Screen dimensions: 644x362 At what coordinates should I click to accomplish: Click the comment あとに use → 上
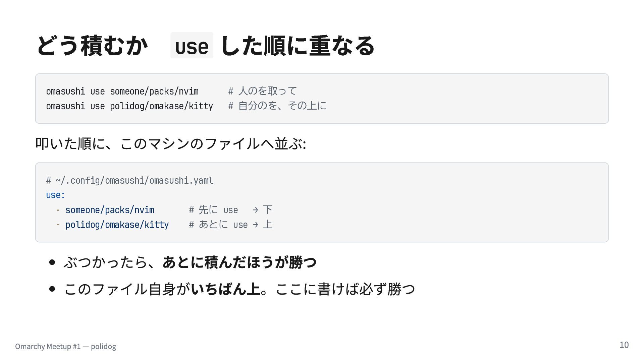(x=230, y=225)
